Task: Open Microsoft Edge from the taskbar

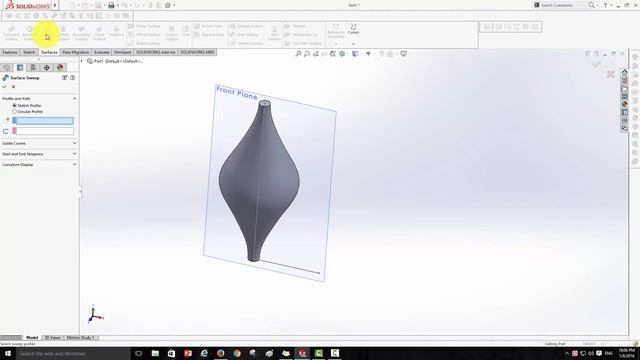Action: point(204,353)
